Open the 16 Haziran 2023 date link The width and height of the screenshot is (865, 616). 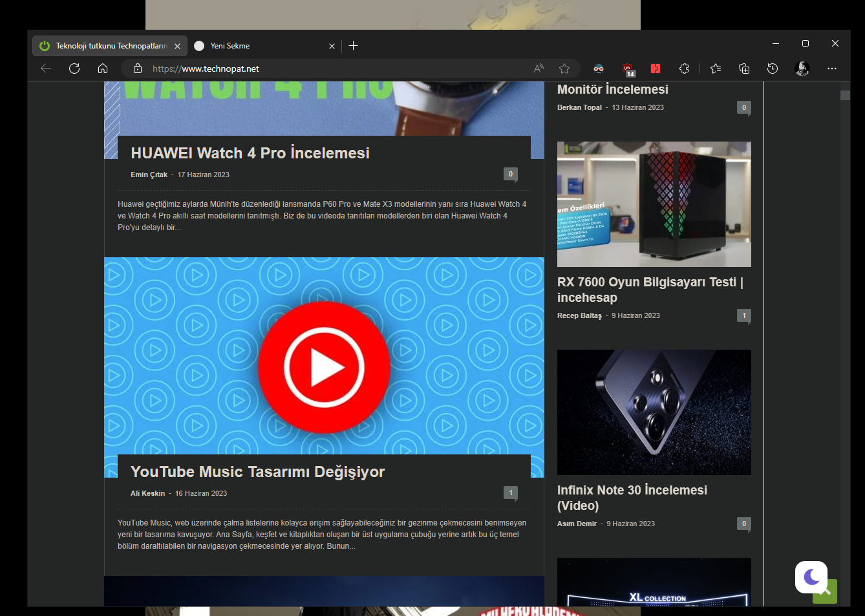pyautogui.click(x=201, y=493)
